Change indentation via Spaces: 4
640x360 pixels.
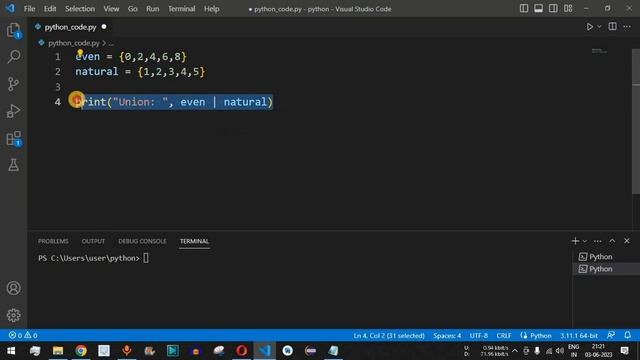click(x=447, y=336)
